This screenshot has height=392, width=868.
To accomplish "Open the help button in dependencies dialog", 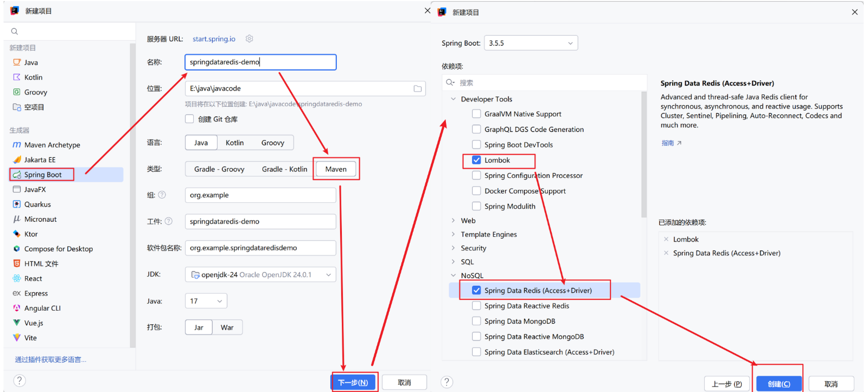I will pyautogui.click(x=447, y=382).
